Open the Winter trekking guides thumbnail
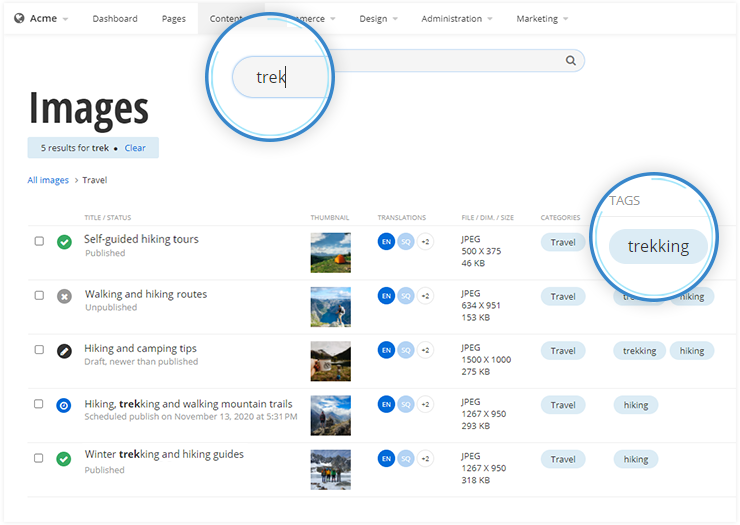The width and height of the screenshot is (740, 525). [x=330, y=470]
